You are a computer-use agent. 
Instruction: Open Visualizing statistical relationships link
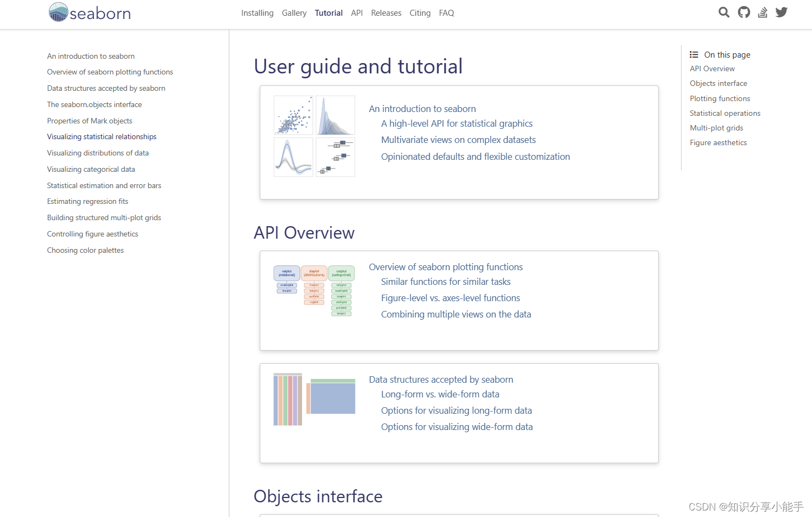coord(102,136)
